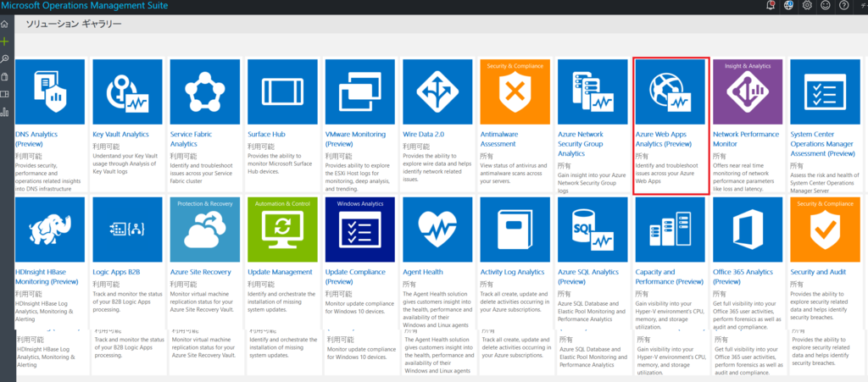Click the DNS Analytics (Preview) title link

(36, 139)
